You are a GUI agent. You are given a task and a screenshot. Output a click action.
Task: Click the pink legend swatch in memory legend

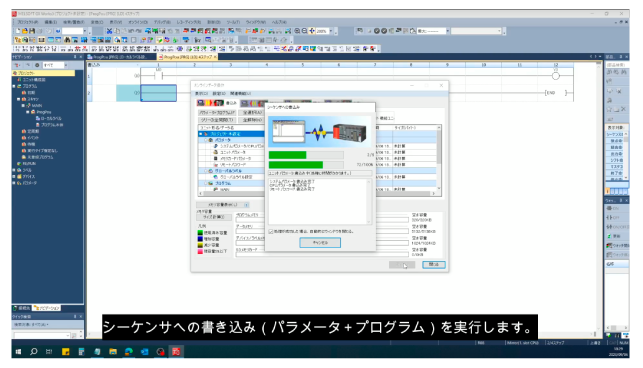click(x=200, y=251)
